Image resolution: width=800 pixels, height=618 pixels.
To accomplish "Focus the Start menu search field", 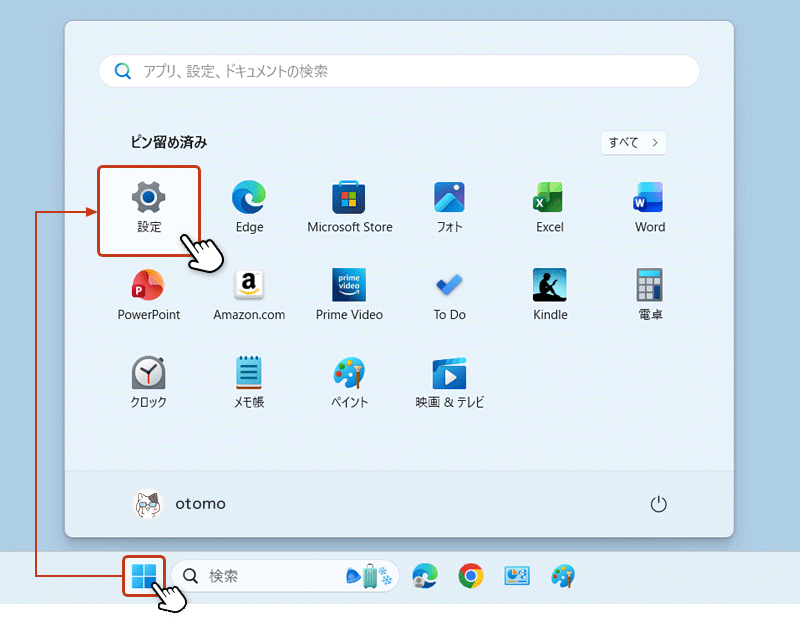I will click(399, 71).
